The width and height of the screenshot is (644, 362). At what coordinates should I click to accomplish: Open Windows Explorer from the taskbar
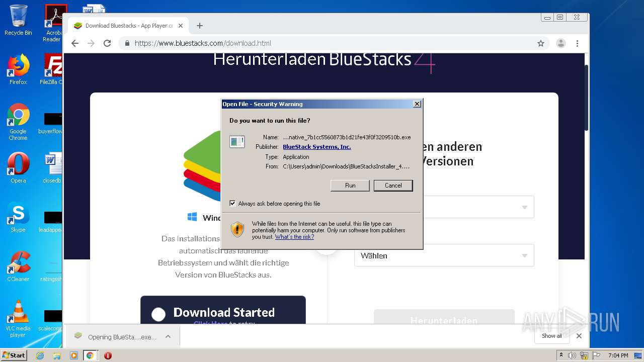[57, 355]
